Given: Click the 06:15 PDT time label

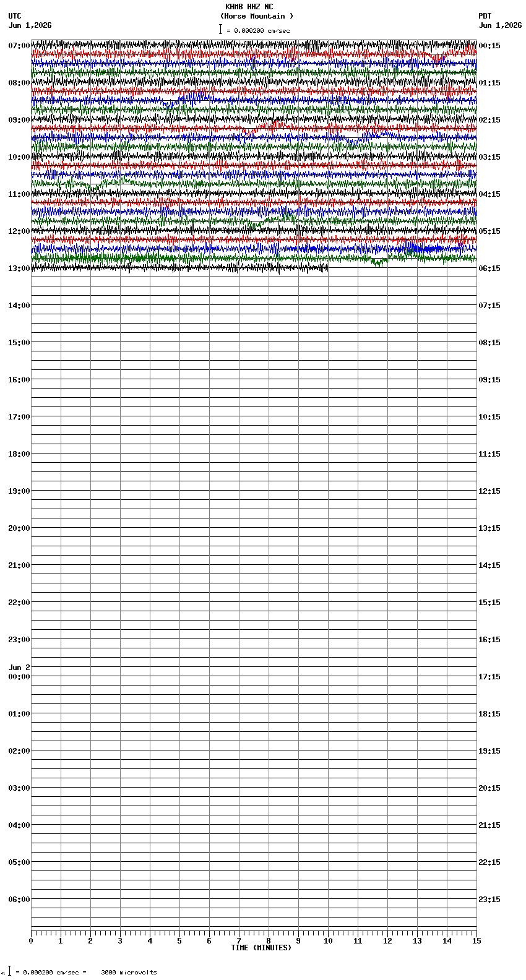Looking at the screenshot, I should click(x=489, y=269).
